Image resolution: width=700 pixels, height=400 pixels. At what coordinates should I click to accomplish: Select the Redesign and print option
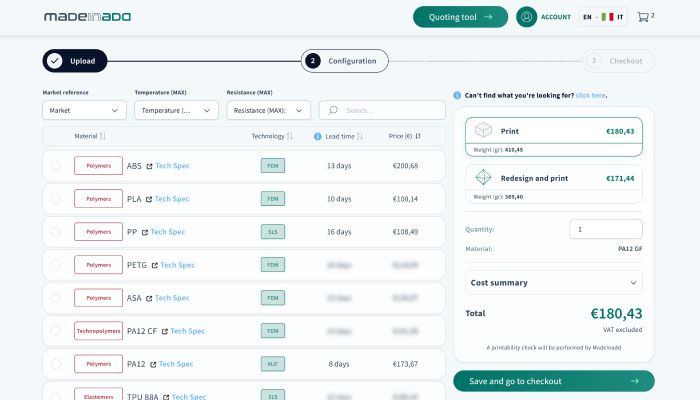coord(553,182)
